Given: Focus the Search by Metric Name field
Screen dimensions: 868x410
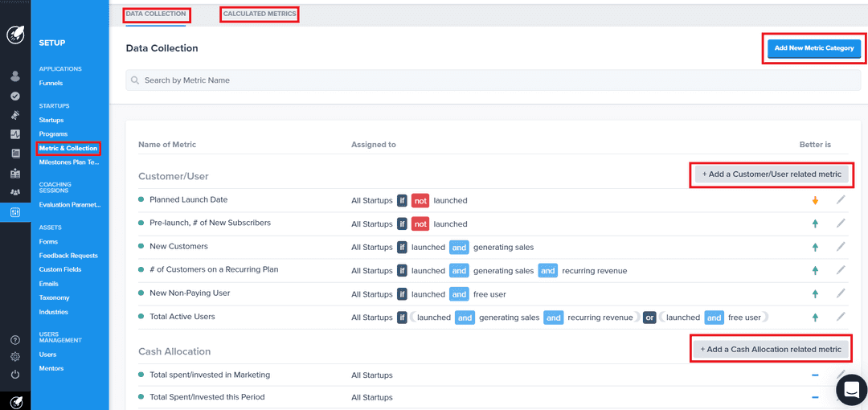Looking at the screenshot, I should click(x=493, y=80).
